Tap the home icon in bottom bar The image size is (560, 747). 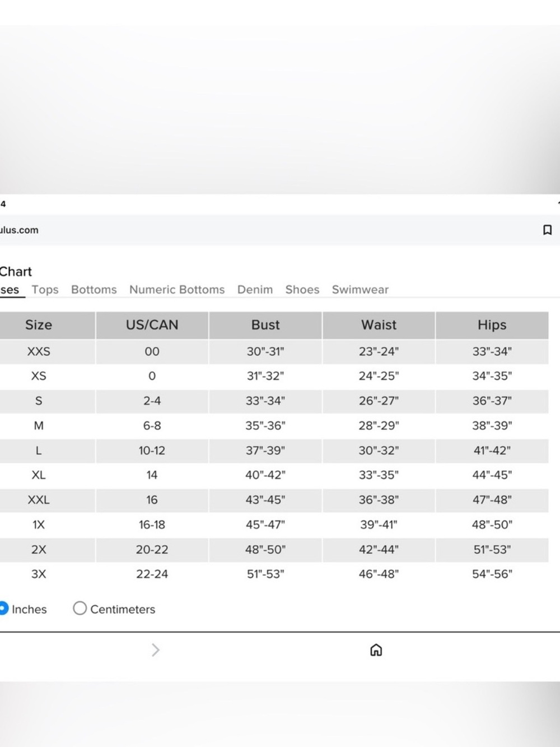pos(376,650)
